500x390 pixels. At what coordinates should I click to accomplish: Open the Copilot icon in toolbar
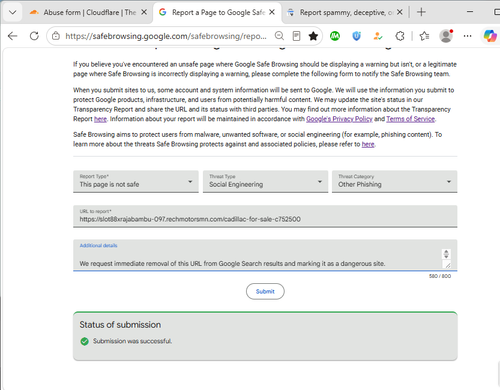(490, 36)
